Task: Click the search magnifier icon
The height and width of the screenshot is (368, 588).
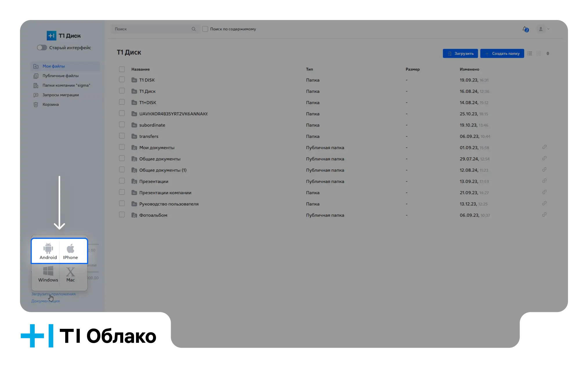Action: point(194,29)
